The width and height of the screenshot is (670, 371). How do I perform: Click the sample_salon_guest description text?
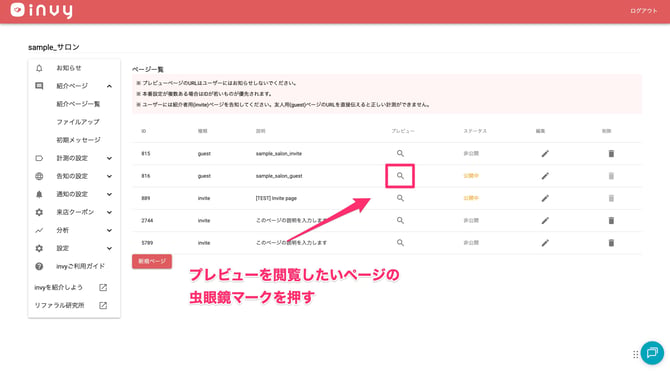[279, 176]
